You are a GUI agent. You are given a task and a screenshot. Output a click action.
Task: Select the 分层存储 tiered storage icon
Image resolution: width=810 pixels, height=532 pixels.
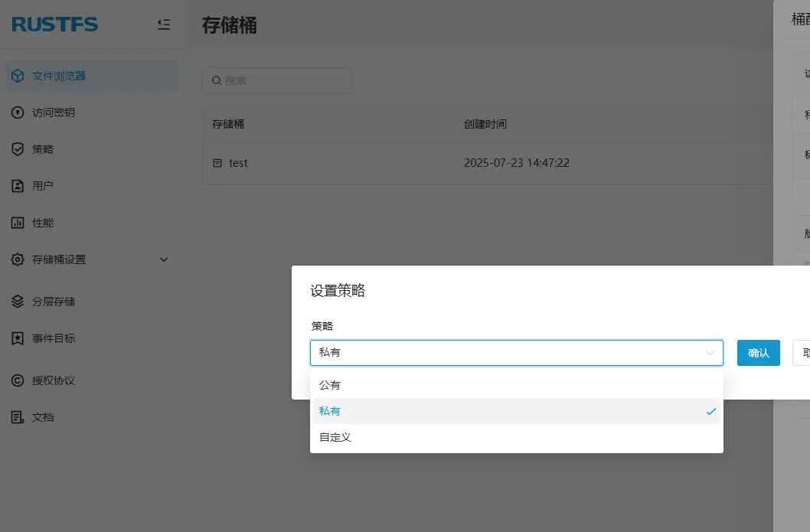click(18, 302)
